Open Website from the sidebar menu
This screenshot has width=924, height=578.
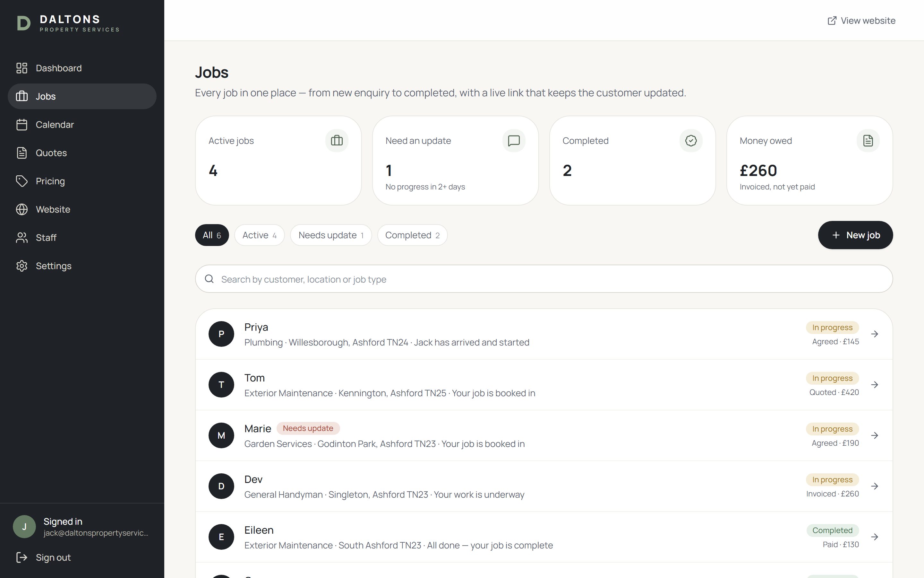tap(82, 209)
